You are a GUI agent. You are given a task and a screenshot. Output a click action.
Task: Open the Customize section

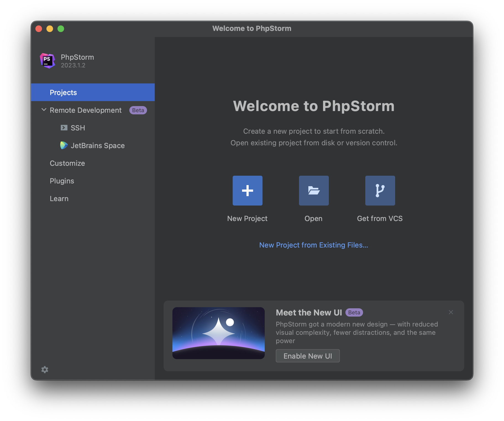(x=67, y=163)
